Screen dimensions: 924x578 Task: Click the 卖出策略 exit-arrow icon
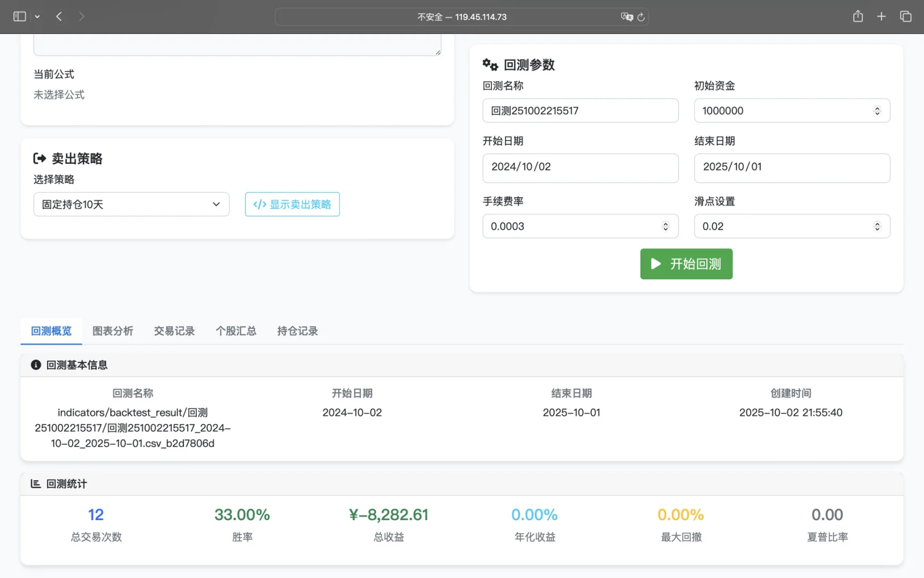tap(40, 158)
